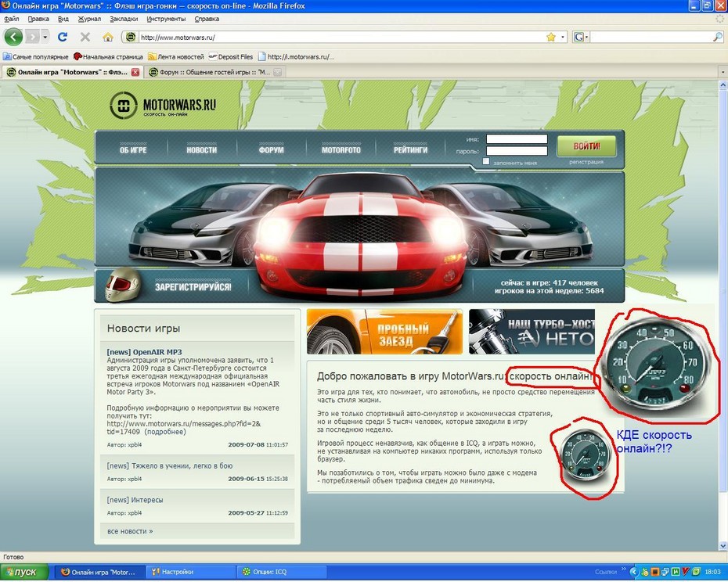Open the Файл menu
Viewport: 728px width, 582px height.
[x=12, y=19]
